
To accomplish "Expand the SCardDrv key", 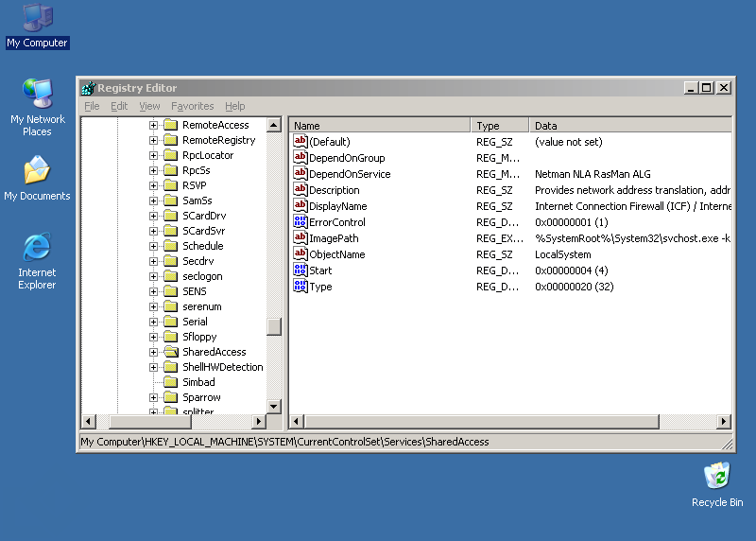I will click(x=153, y=217).
